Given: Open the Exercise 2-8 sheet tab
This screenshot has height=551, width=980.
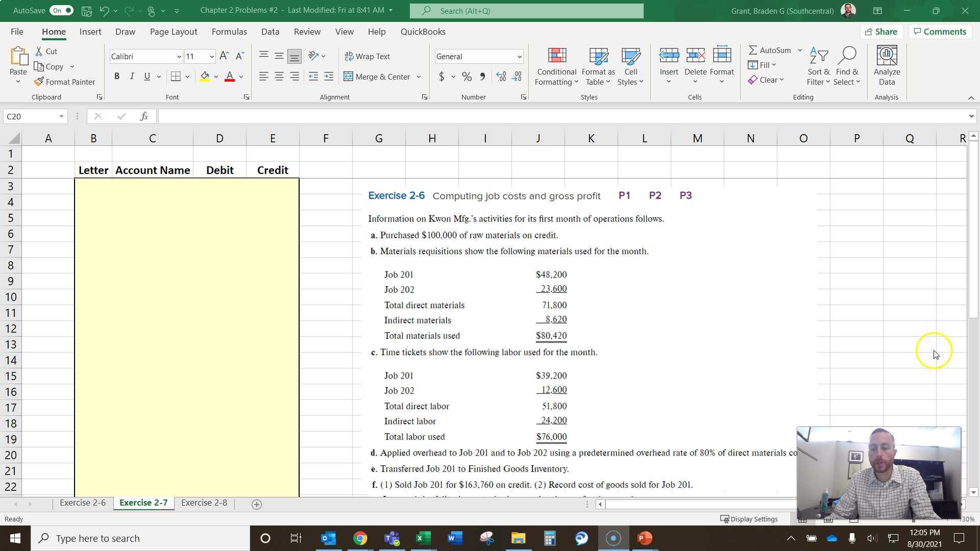Looking at the screenshot, I should (x=204, y=503).
